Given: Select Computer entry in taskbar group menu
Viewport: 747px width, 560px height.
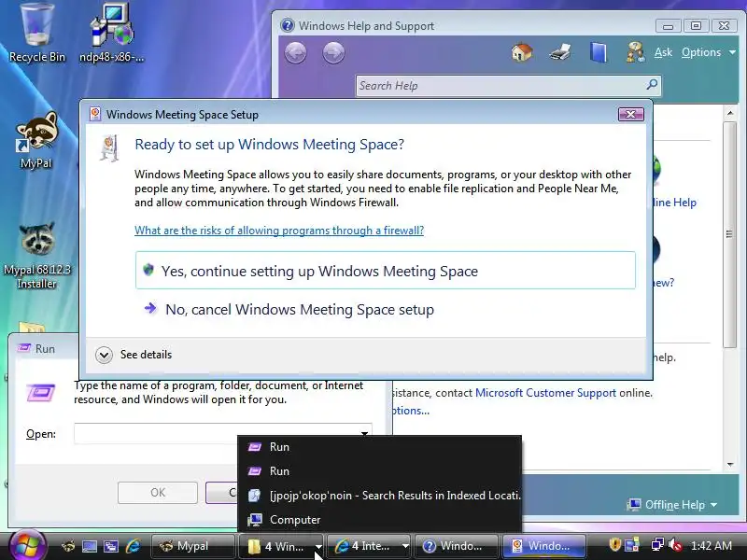Looking at the screenshot, I should point(380,520).
